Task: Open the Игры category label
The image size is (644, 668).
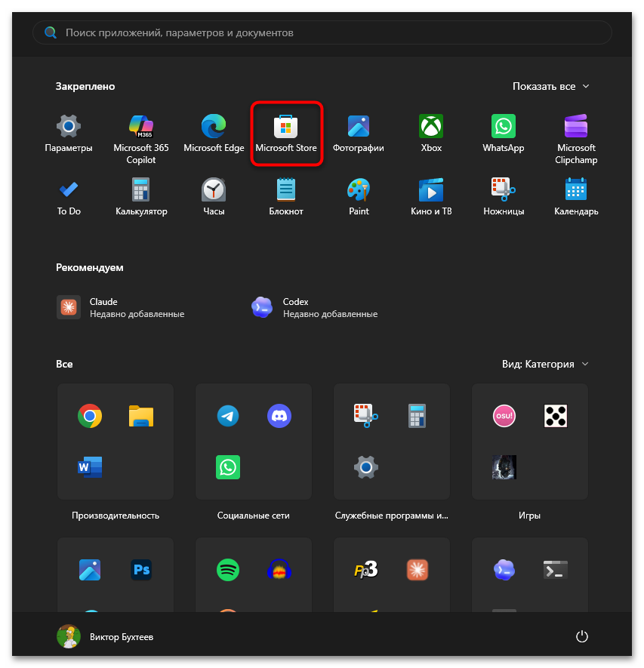Action: [x=530, y=516]
